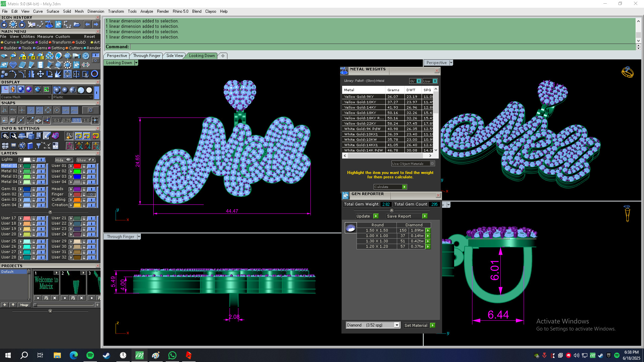This screenshot has width=644, height=362.
Task: Click the gem halo ring icon
Action: pos(67,65)
